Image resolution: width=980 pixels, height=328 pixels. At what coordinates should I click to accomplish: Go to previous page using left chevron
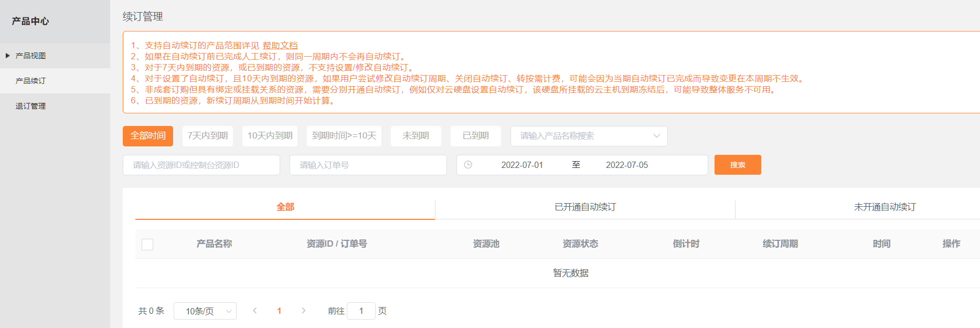pyautogui.click(x=255, y=311)
